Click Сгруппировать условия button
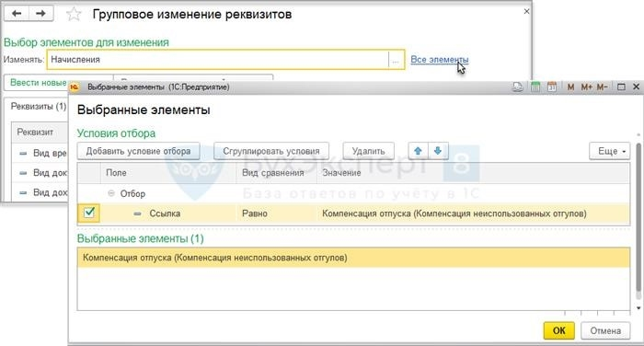This screenshot has width=644, height=346. pos(271,151)
